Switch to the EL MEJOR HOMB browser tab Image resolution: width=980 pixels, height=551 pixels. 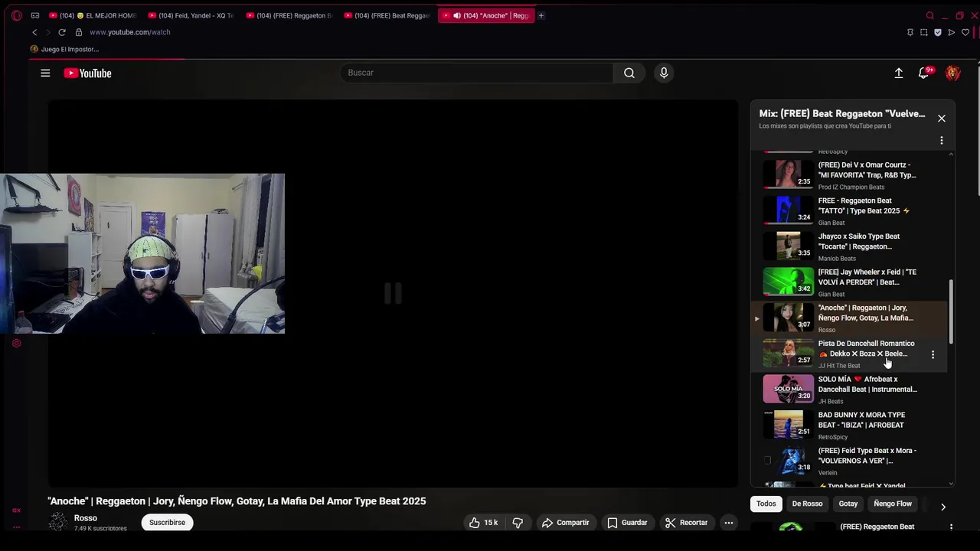(x=93, y=15)
